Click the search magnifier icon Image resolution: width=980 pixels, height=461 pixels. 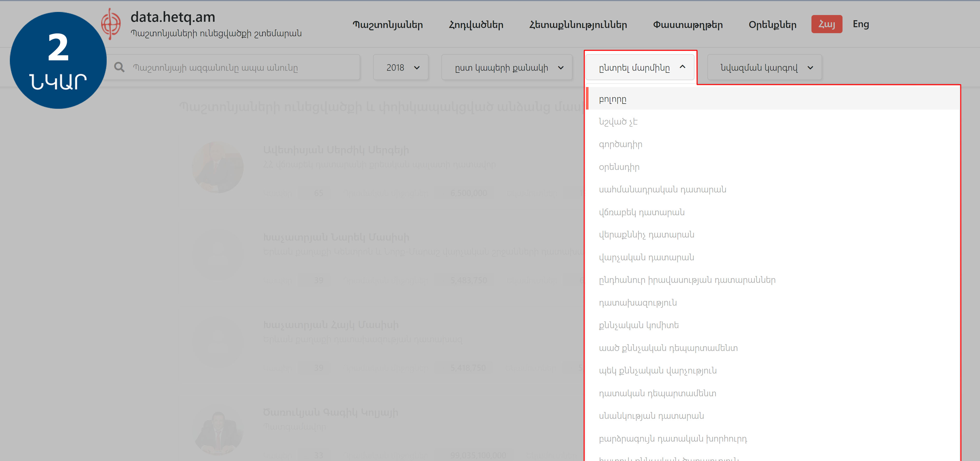pos(119,67)
